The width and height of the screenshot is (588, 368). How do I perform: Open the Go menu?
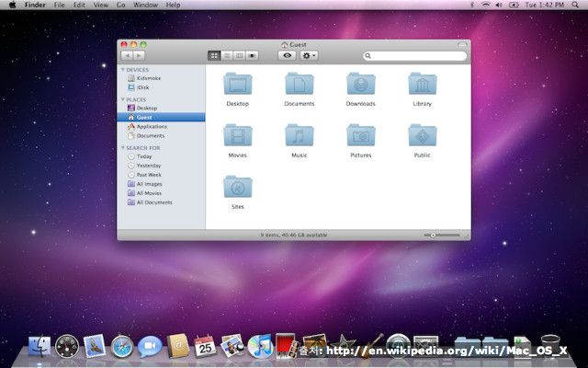(x=120, y=5)
